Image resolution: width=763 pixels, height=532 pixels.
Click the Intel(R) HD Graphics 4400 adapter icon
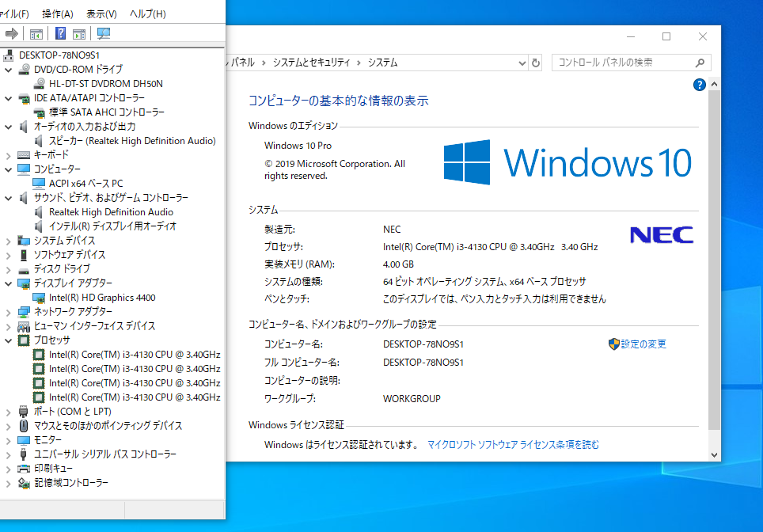coord(39,298)
